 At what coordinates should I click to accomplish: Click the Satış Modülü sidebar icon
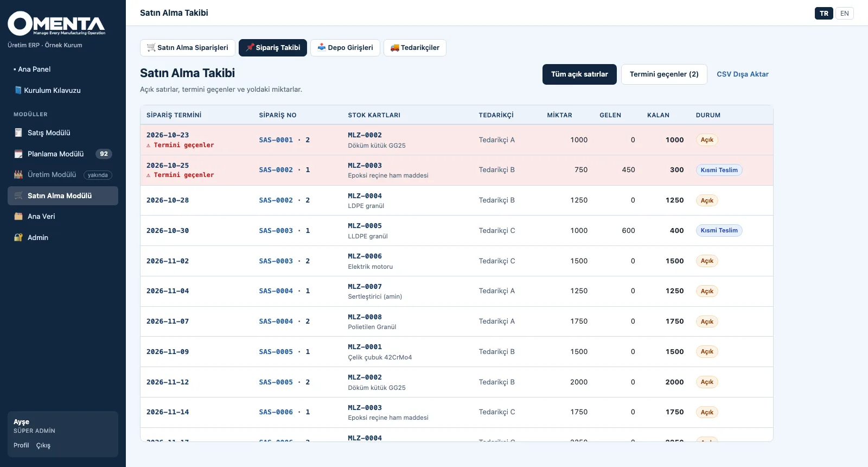(18, 132)
